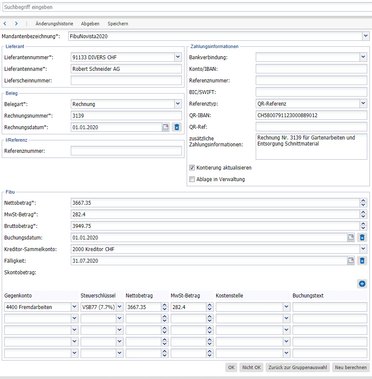The image size is (372, 379).
Task: Expand Lieferantennummer dropdown
Action: [178, 57]
